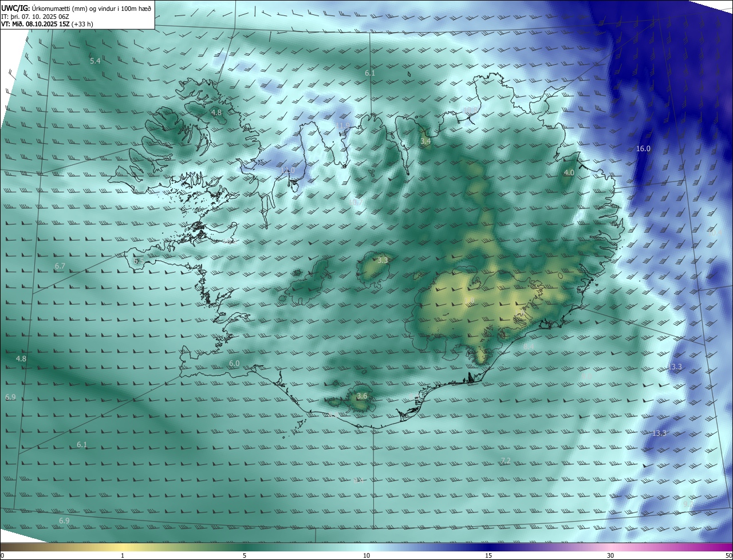Image resolution: width=733 pixels, height=560 pixels.
Task: Click the color scale tick label 10
Action: [366, 556]
